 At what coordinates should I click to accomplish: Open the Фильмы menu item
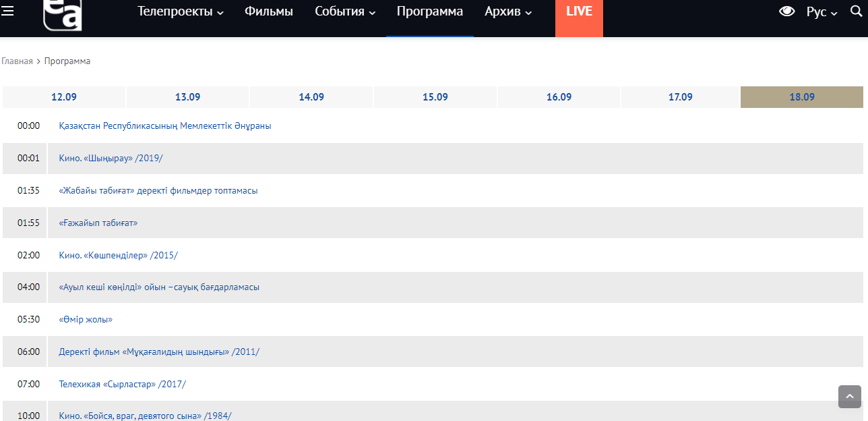[x=269, y=11]
